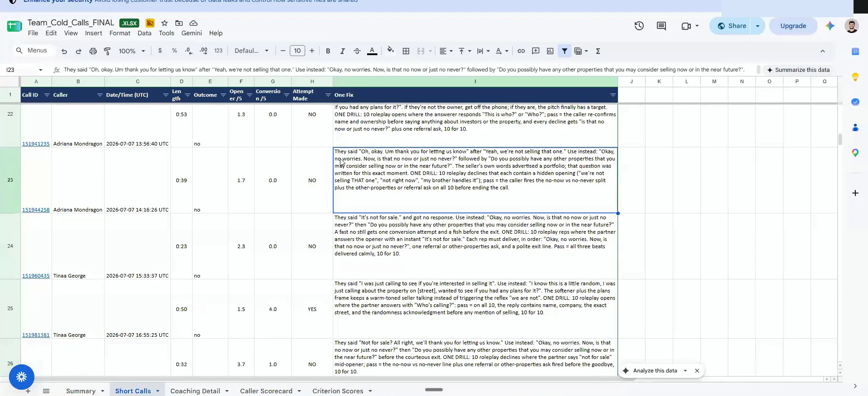The width and height of the screenshot is (868, 396).
Task: Switch to the Caller Scorecard sheet
Action: tap(266, 391)
